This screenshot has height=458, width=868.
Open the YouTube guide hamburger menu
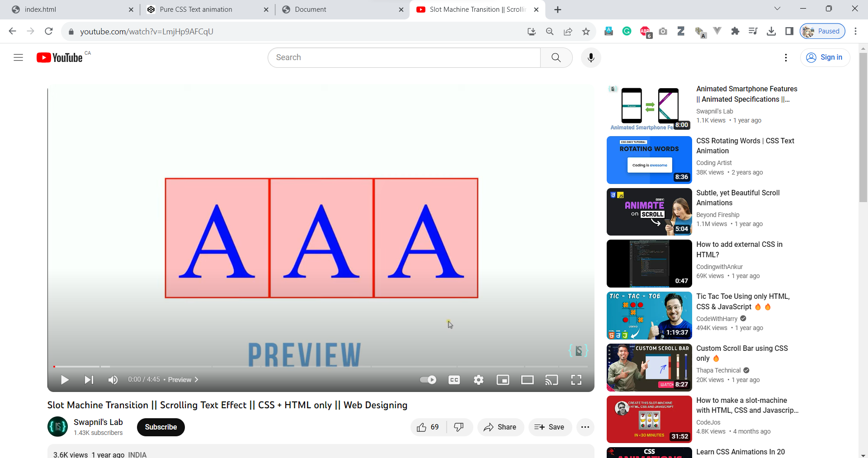tap(18, 57)
